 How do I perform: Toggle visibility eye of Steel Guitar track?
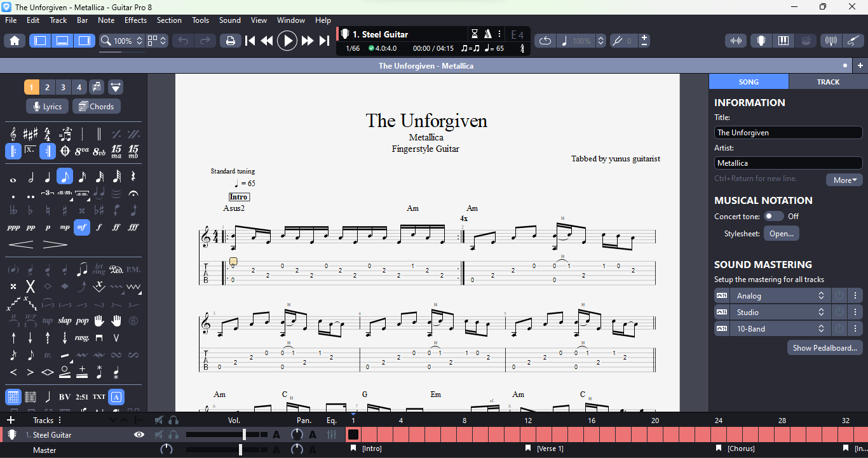click(139, 435)
